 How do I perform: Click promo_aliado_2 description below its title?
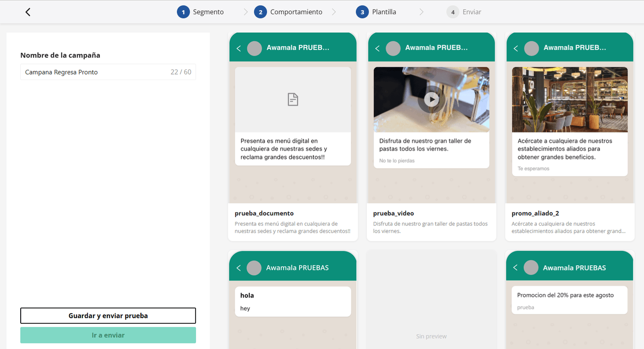[x=569, y=228]
